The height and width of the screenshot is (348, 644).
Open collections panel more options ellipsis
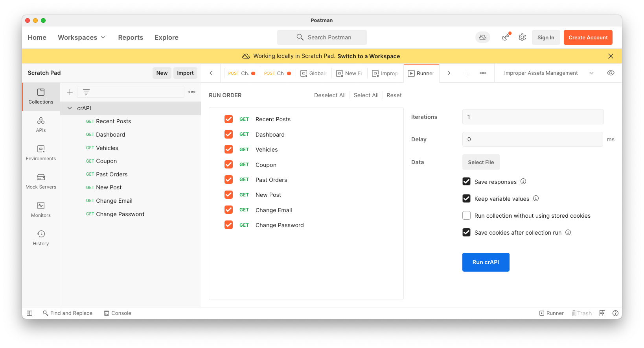click(192, 92)
